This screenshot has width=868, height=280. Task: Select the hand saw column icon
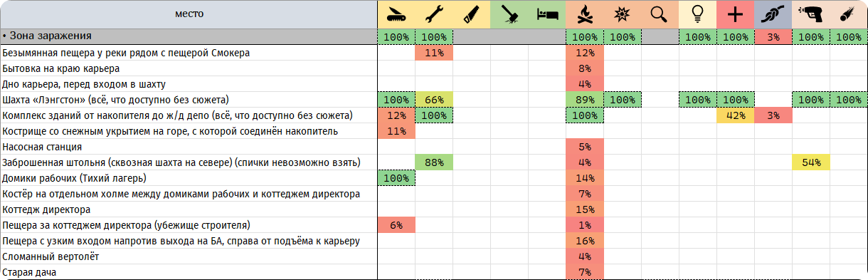pos(472,14)
